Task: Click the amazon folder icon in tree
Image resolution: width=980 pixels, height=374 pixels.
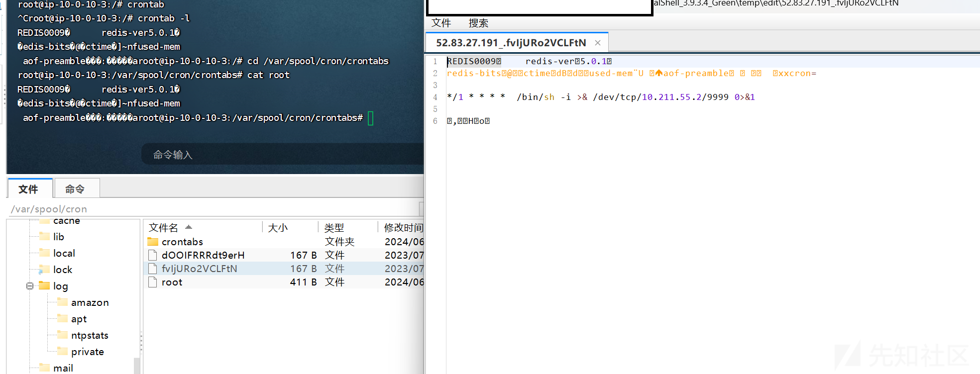Action: (62, 302)
